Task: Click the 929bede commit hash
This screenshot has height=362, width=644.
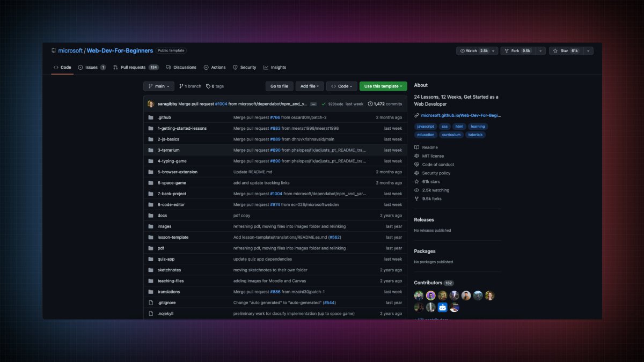Action: [x=335, y=104]
